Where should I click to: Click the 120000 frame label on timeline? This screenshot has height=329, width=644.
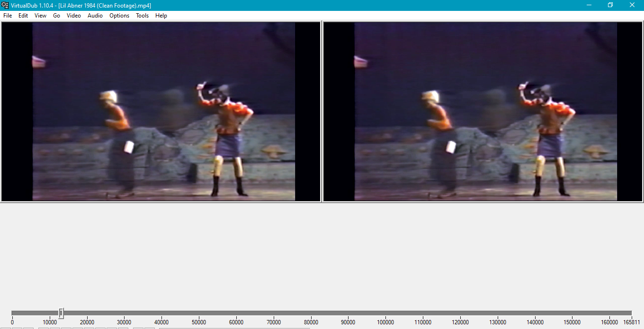[x=460, y=322]
